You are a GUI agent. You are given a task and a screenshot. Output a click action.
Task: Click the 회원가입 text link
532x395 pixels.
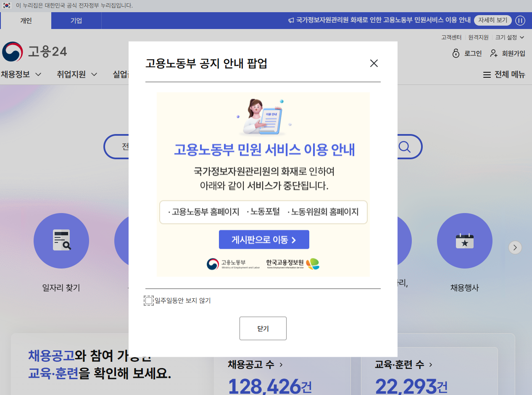pos(514,53)
